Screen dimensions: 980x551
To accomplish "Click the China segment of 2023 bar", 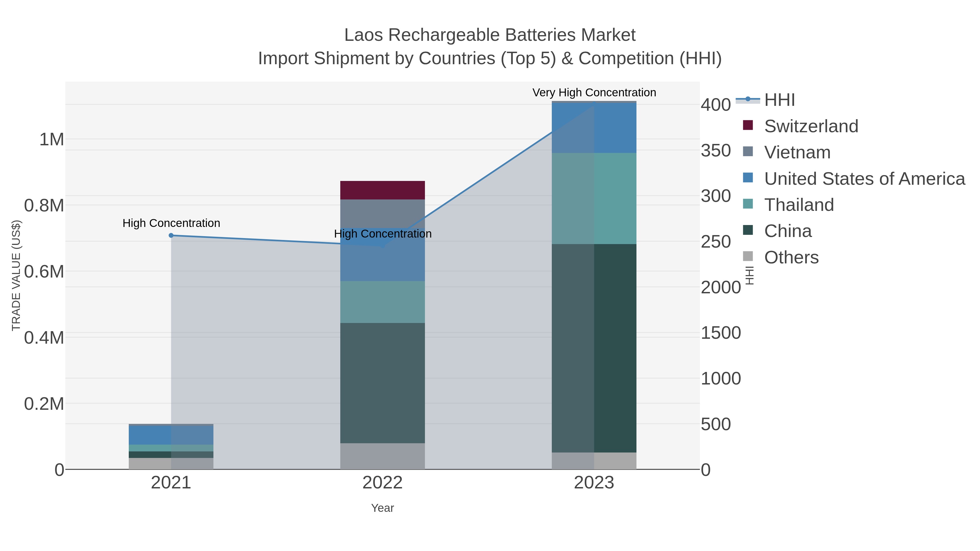I will click(x=594, y=348).
